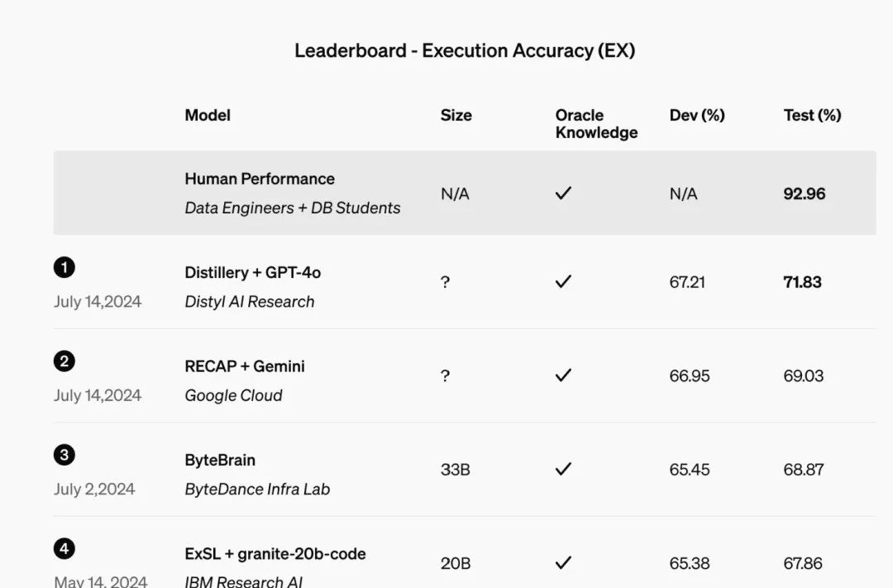Click the rank 3 badge icon
The image size is (893, 588).
click(64, 455)
